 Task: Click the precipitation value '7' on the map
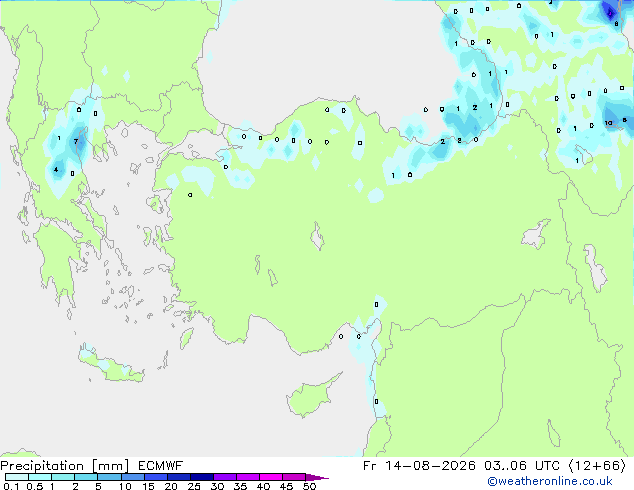coord(76,142)
